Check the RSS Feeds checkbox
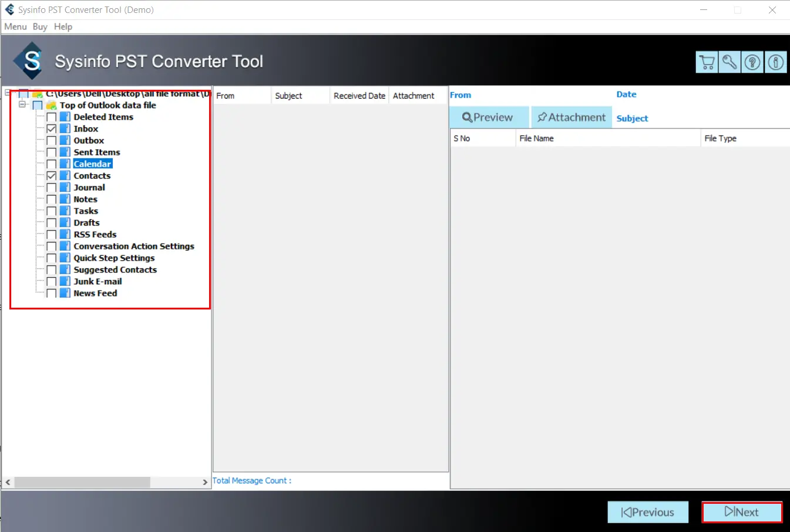The image size is (790, 532). [x=52, y=234]
